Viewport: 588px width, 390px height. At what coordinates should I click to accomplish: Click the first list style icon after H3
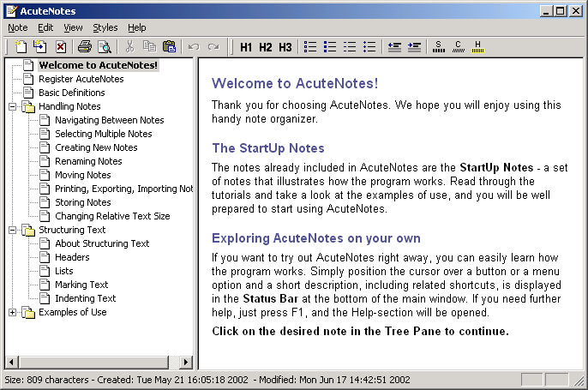pyautogui.click(x=310, y=47)
